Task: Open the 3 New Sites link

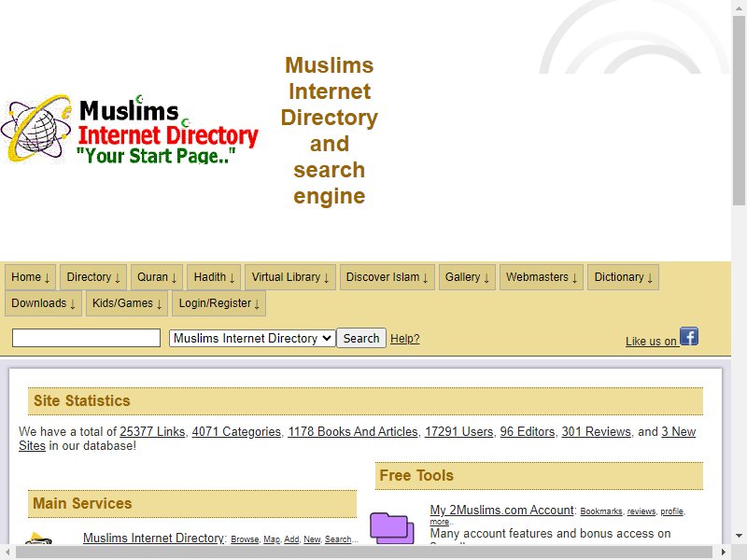Action: click(679, 431)
